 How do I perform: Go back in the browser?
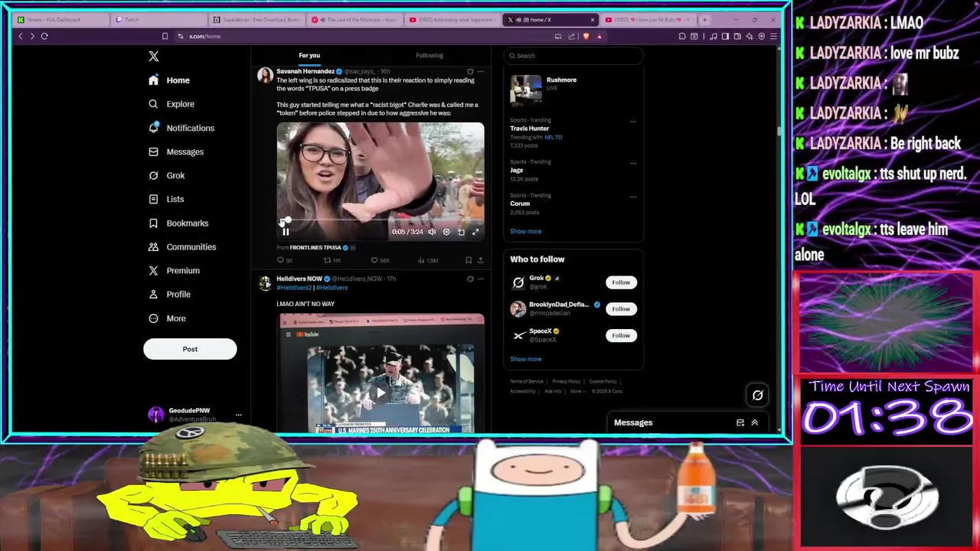(21, 36)
